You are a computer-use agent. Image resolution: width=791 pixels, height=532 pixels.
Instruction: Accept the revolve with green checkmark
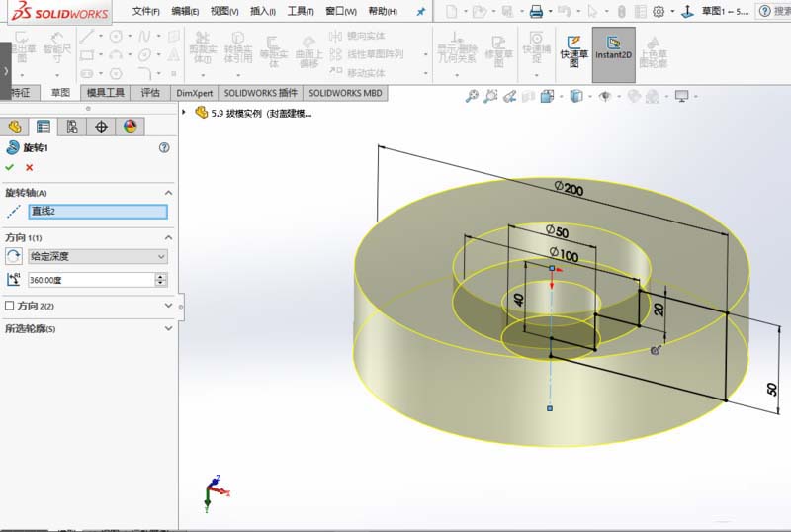coord(9,167)
